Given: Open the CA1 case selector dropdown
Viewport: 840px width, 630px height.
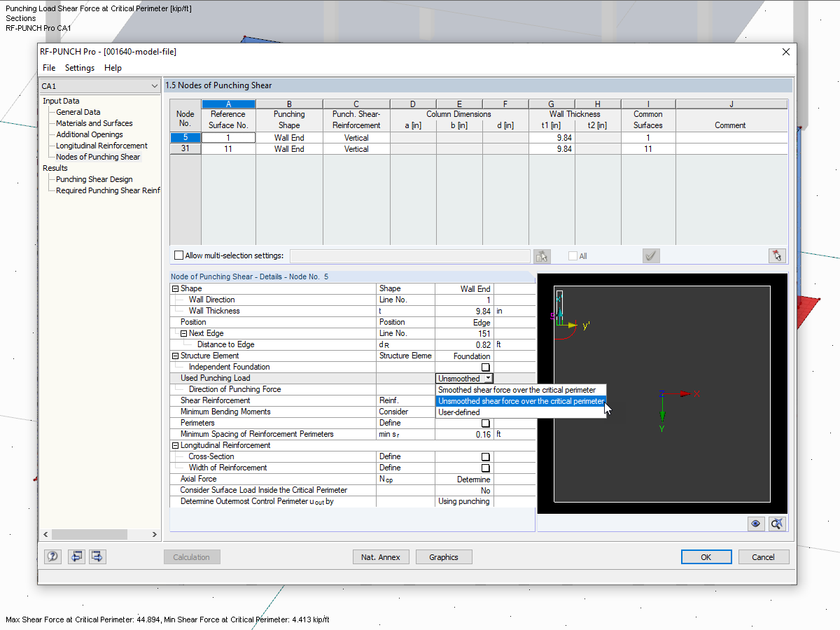Looking at the screenshot, I should [155, 85].
